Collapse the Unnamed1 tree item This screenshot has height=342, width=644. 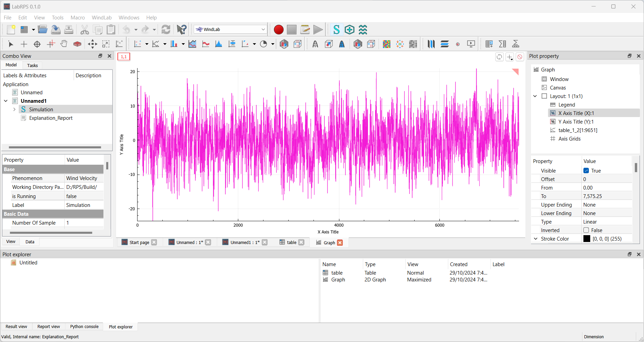[x=5, y=101]
